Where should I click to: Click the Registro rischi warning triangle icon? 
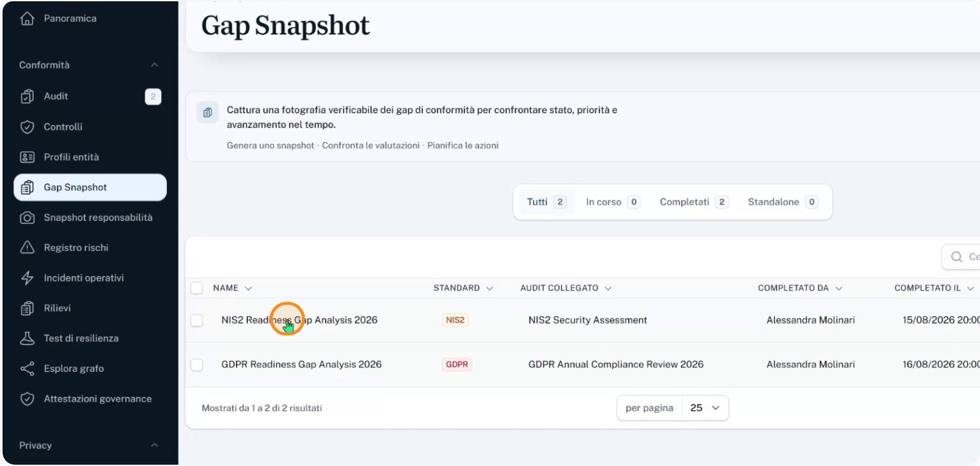(x=27, y=248)
